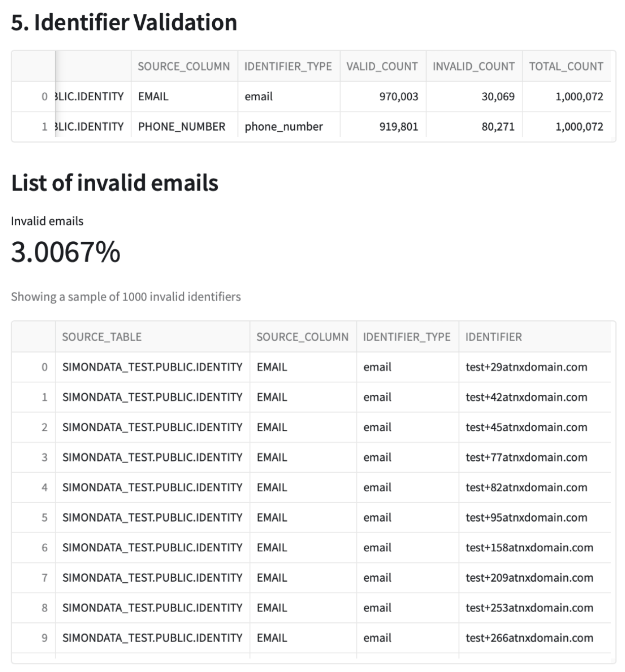Select row index 0 in the invalid list
Image resolution: width=625 pixels, height=672 pixels.
(45, 367)
